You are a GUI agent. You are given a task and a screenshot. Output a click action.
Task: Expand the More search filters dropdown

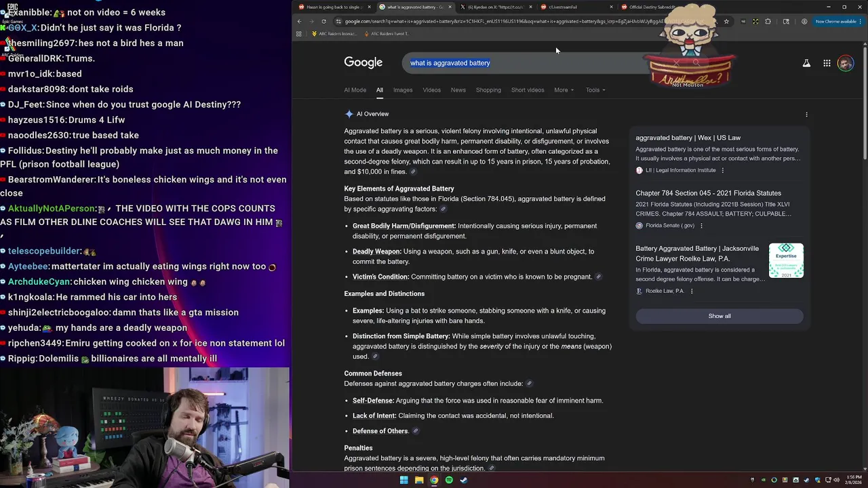click(x=564, y=89)
